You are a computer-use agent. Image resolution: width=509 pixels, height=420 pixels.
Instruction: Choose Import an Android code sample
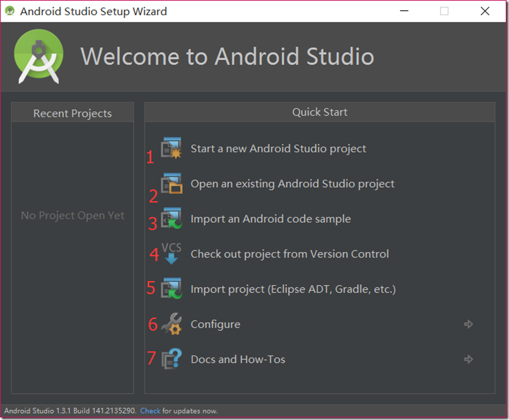[x=271, y=219]
